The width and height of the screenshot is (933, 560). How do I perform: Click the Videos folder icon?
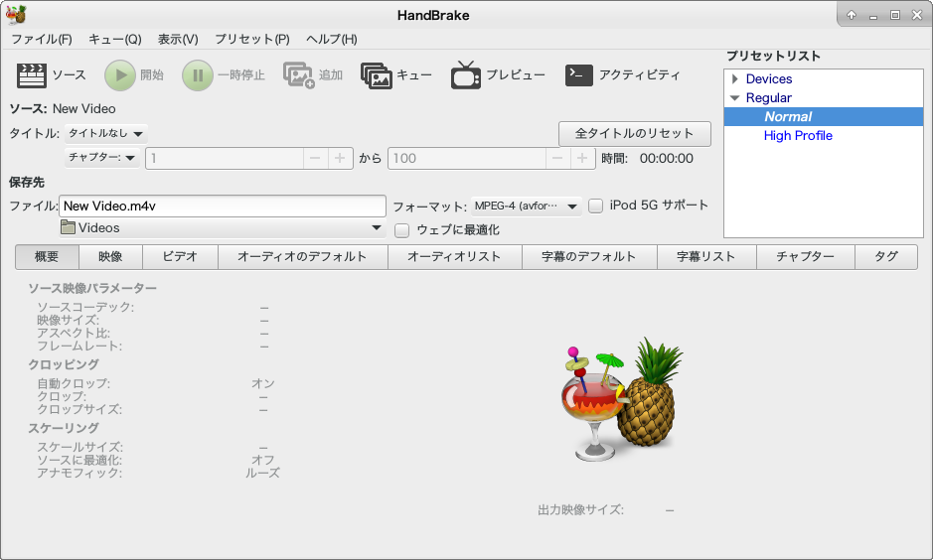click(x=68, y=227)
